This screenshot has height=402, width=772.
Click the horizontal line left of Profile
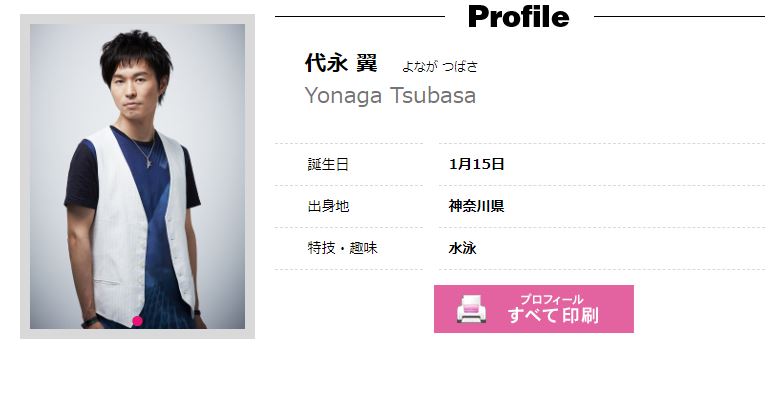click(360, 17)
